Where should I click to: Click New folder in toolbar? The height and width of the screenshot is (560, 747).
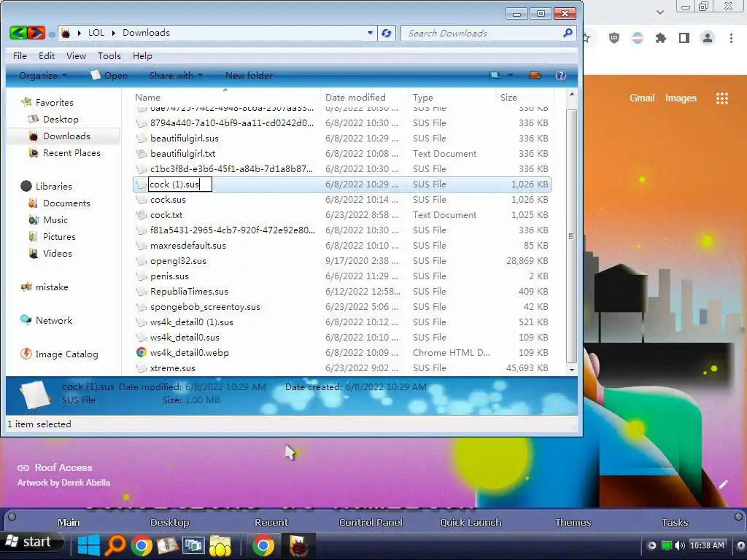click(x=249, y=75)
